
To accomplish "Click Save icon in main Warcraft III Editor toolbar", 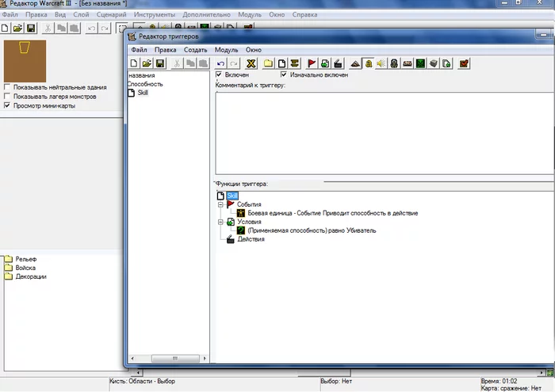I will (31, 28).
